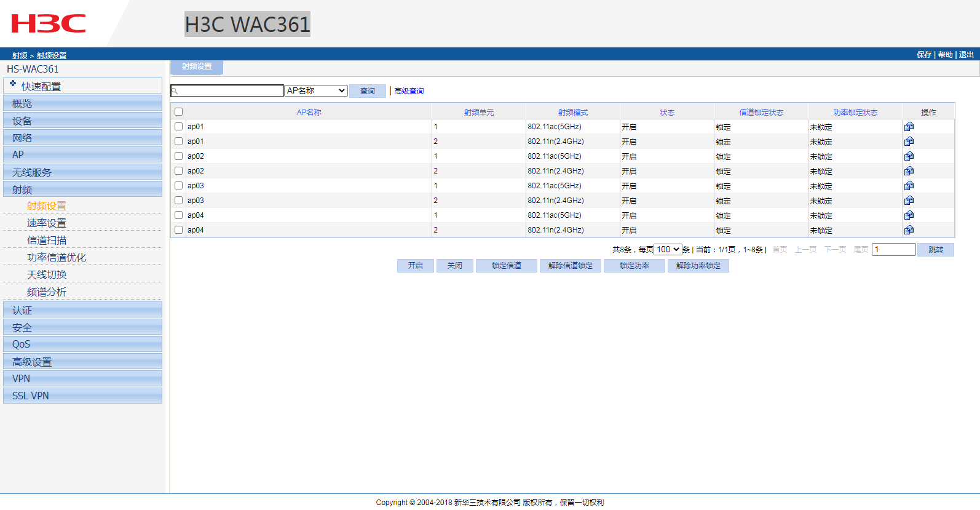Click the H3C logo
The width and height of the screenshot is (980, 510).
pos(49,23)
